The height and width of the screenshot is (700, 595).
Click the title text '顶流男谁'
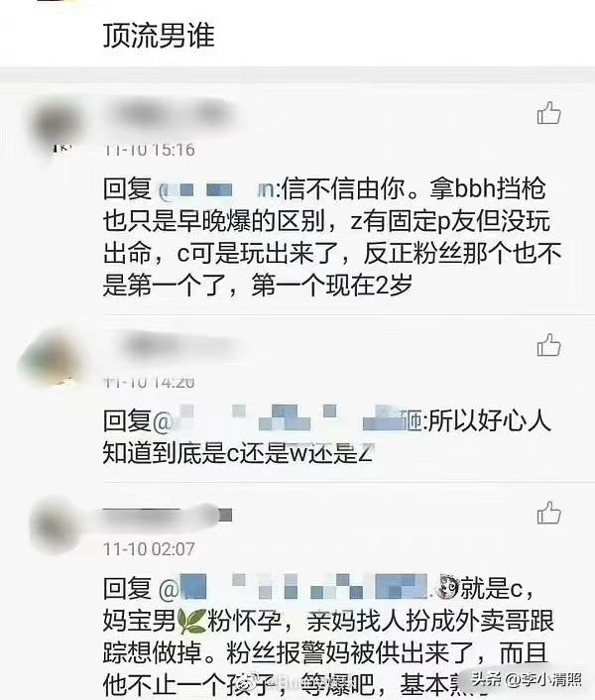159,36
